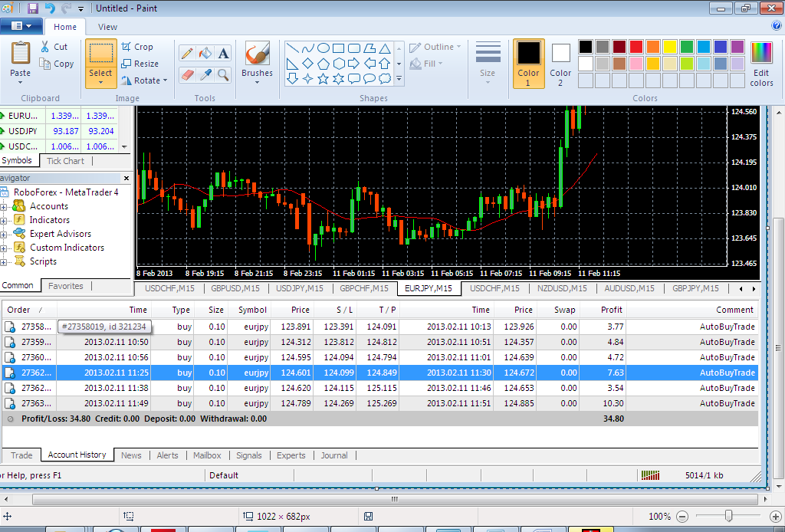Click the Tick Chart tab in image

click(x=66, y=161)
